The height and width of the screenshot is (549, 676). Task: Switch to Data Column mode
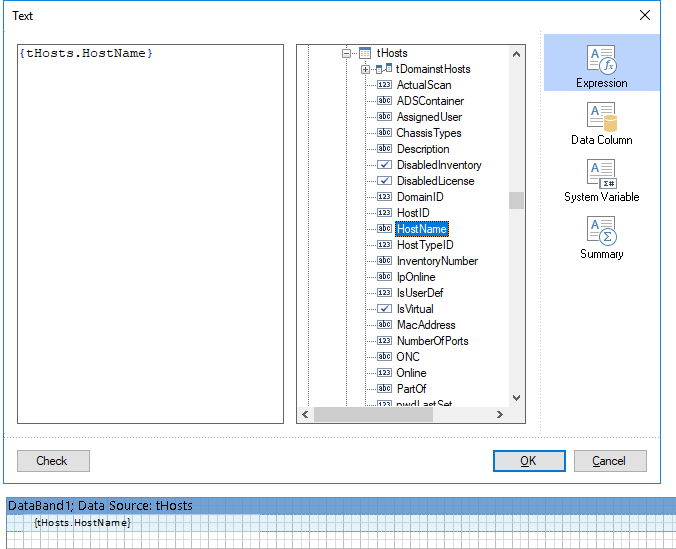[x=601, y=123]
